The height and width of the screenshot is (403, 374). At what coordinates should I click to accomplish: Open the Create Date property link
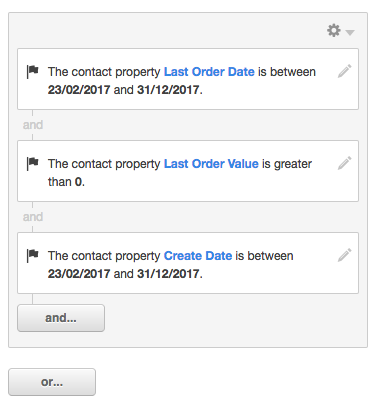(198, 256)
